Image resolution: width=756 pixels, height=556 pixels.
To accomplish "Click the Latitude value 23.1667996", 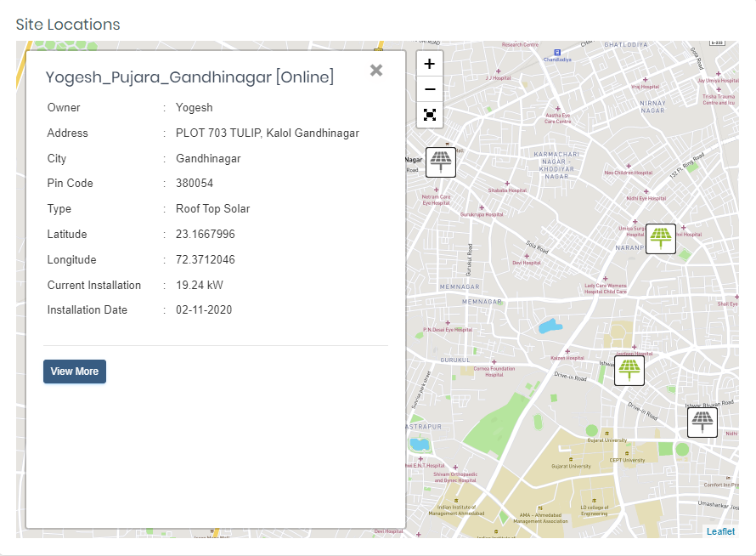I will [x=206, y=235].
